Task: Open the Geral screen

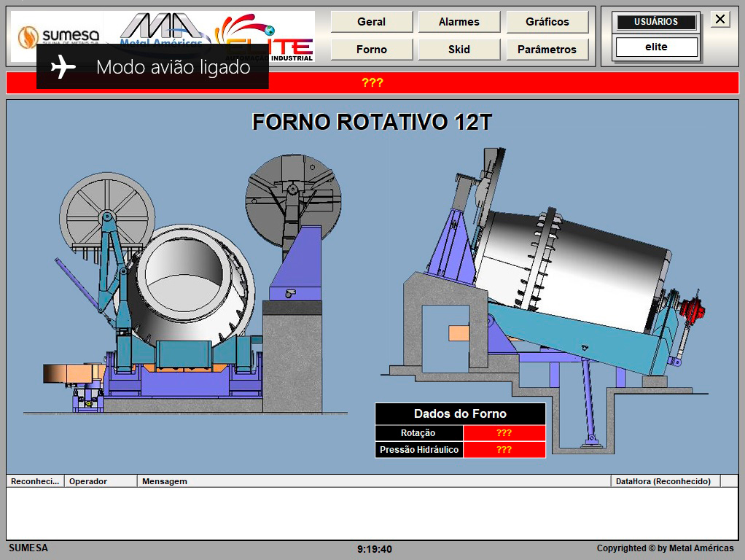Action: [372, 22]
